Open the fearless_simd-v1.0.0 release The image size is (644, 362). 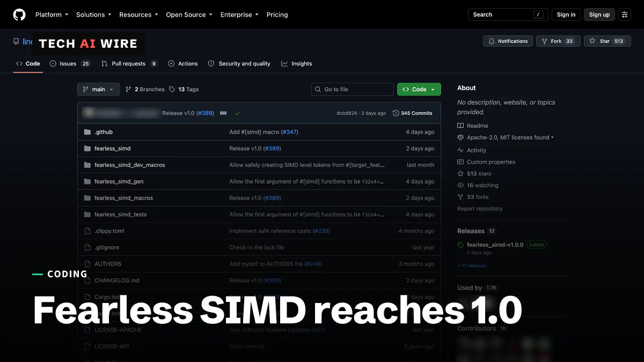pos(495,245)
